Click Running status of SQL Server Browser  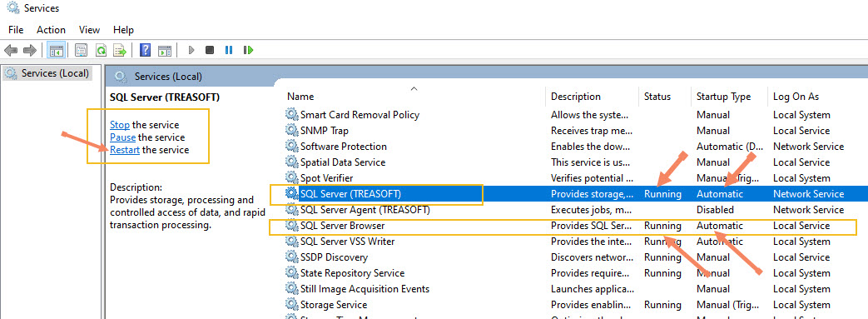click(662, 226)
